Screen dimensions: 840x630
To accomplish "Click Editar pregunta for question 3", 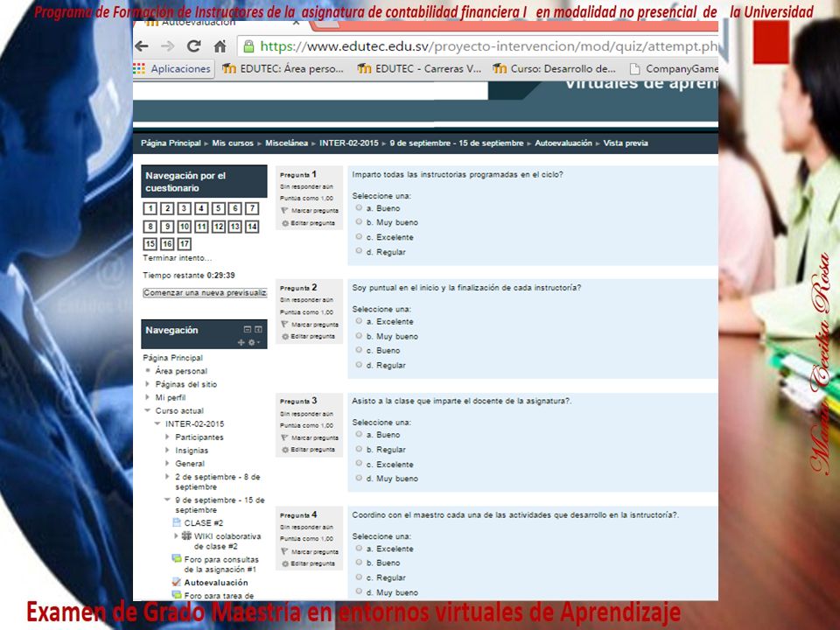I will point(309,450).
